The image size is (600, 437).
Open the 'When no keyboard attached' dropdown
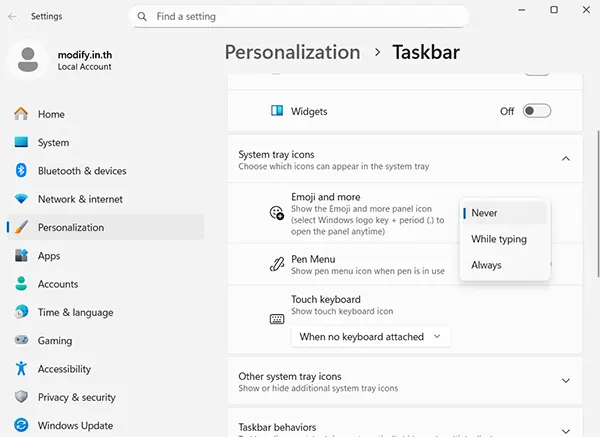point(370,337)
